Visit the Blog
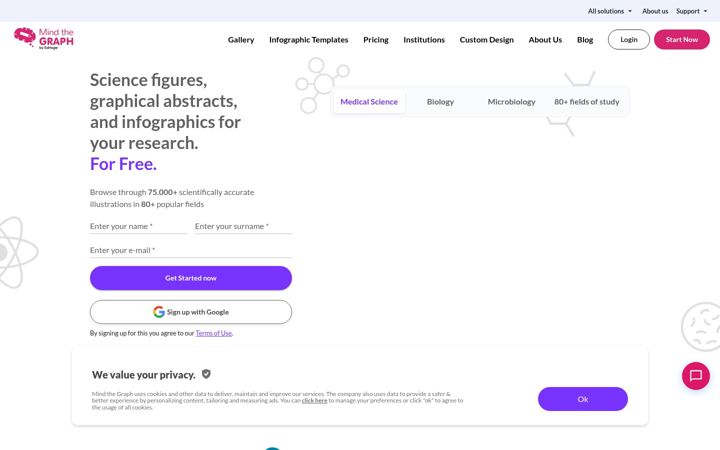 [585, 39]
